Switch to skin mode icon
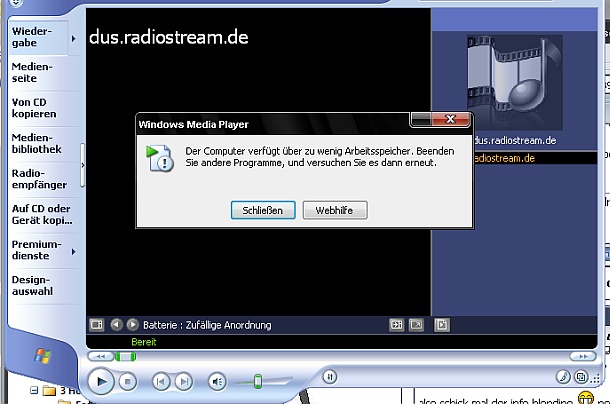 point(581,377)
